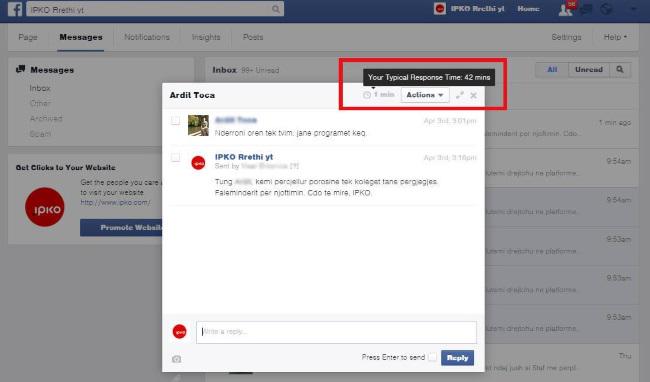Show All messages filter
The width and height of the screenshot is (650, 382).
552,70
